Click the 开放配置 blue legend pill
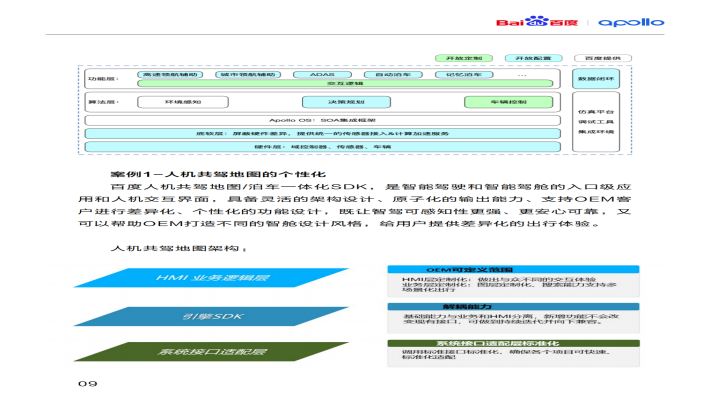Image resolution: width=710 pixels, height=399 pixels. 533,58
